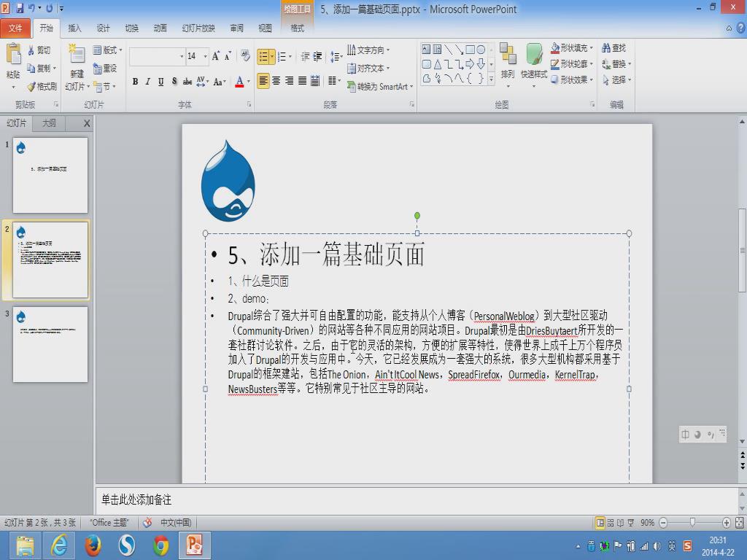The image size is (747, 560).
Task: Toggle bullet list button
Action: pos(263,57)
